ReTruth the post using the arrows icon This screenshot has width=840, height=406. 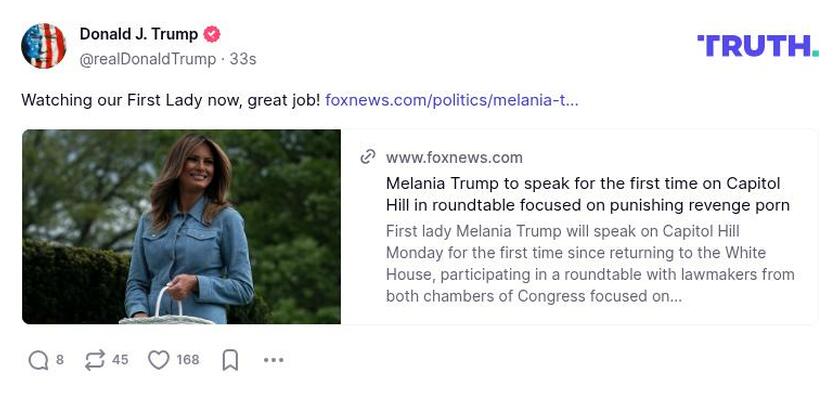[x=95, y=360]
